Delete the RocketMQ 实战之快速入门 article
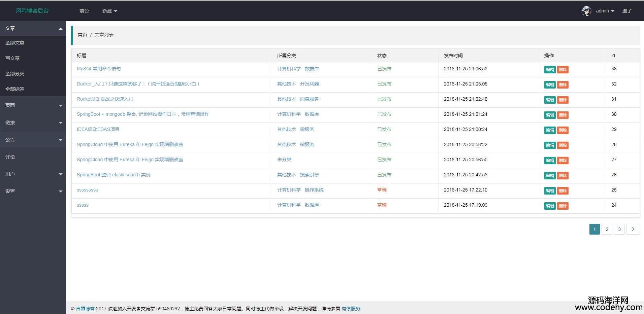The height and width of the screenshot is (314, 644). pyautogui.click(x=562, y=100)
